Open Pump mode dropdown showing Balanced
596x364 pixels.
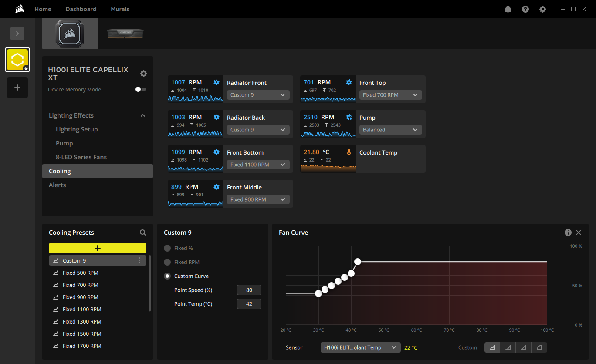[x=391, y=130]
